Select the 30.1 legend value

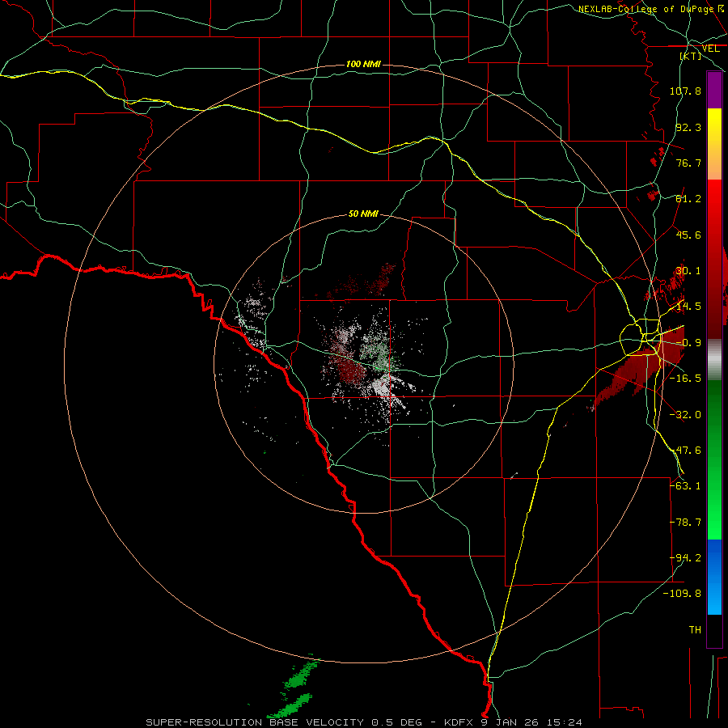pos(688,271)
